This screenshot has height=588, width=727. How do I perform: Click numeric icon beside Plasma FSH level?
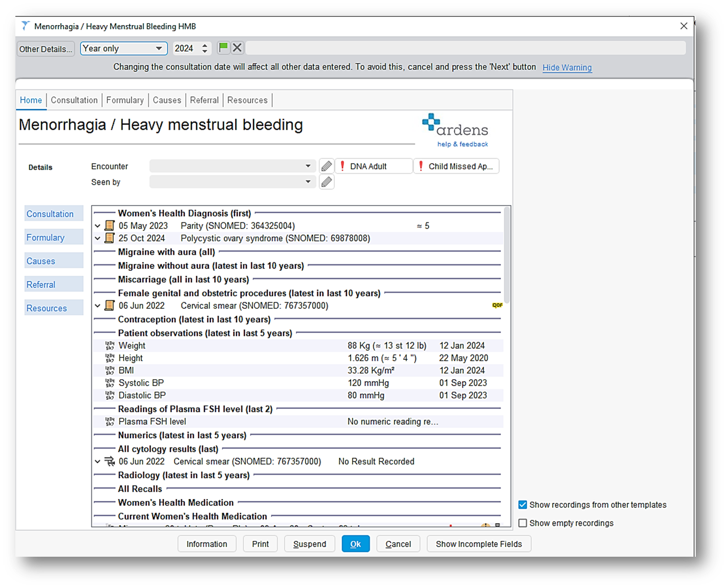[110, 422]
